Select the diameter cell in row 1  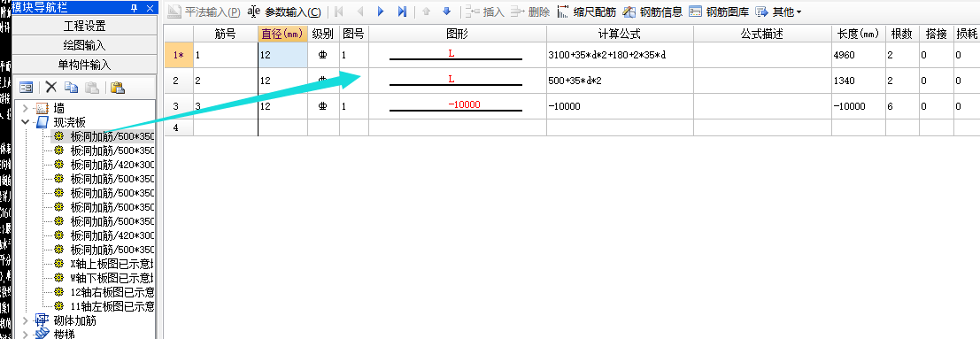coord(282,55)
